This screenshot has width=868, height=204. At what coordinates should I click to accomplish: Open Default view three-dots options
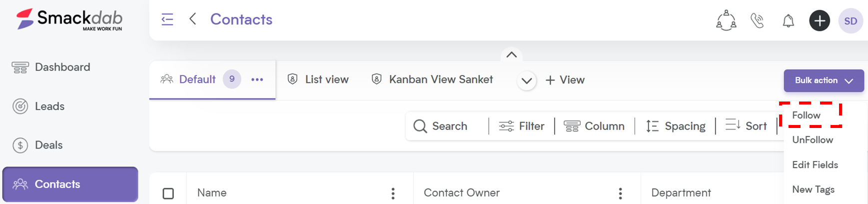pos(257,79)
